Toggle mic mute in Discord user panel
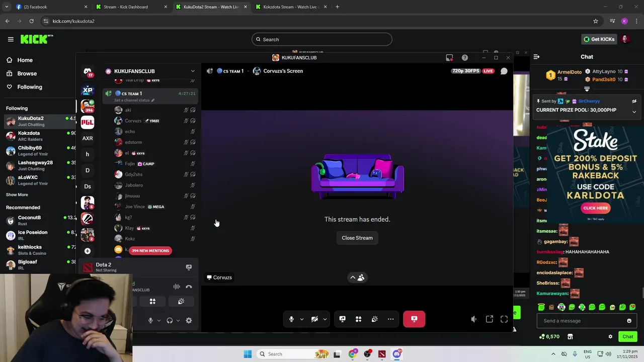This screenshot has width=644, height=362. (x=150, y=320)
